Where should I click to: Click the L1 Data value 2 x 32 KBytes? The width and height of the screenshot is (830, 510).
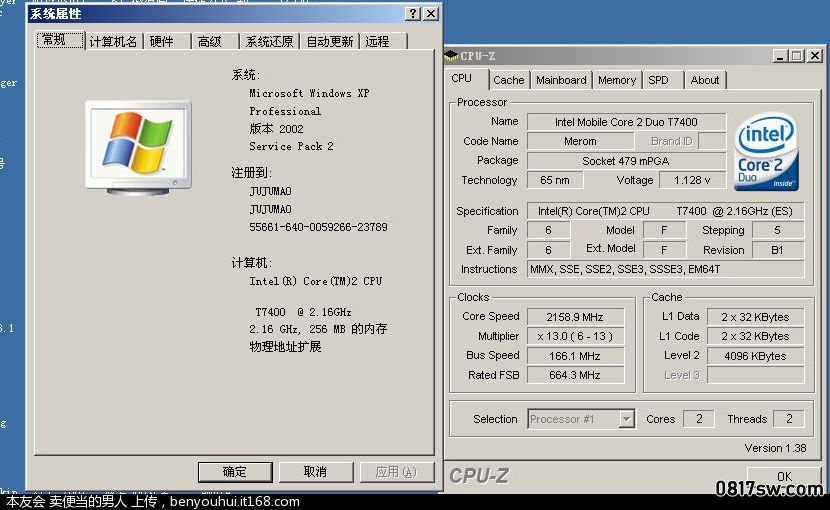(755, 317)
